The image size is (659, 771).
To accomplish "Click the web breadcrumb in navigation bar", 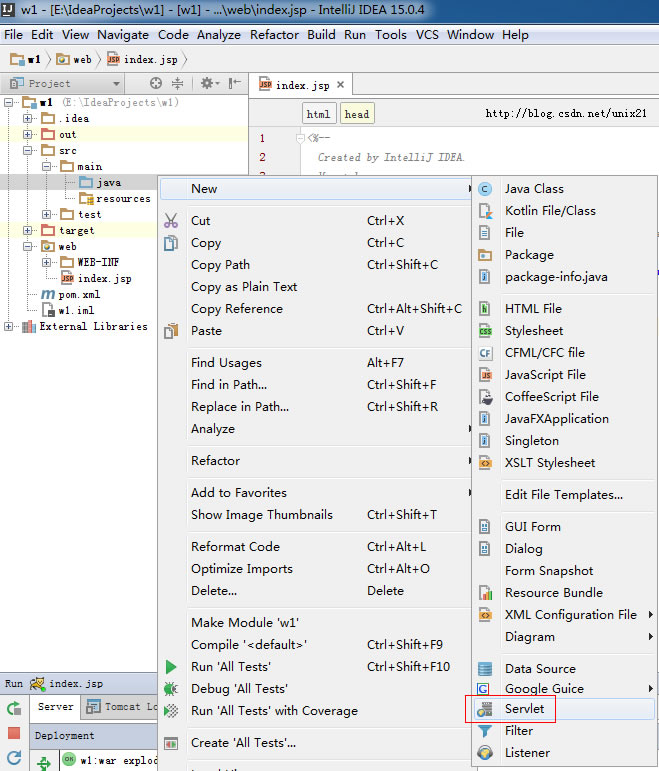I will coord(74,59).
